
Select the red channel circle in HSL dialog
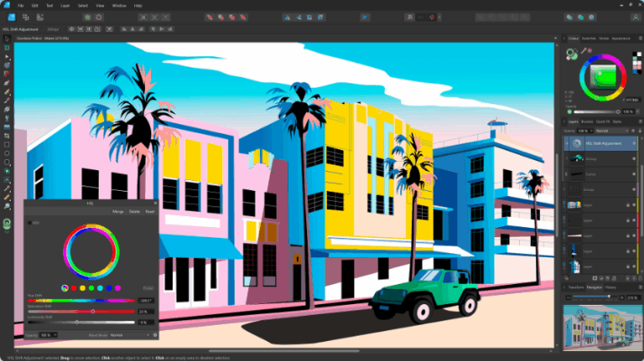pyautogui.click(x=74, y=288)
